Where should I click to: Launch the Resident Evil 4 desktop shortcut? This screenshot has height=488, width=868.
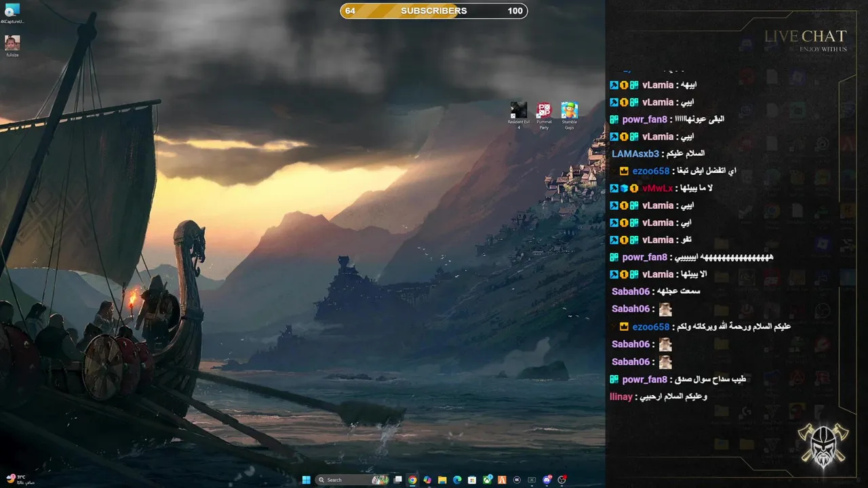pos(519,115)
